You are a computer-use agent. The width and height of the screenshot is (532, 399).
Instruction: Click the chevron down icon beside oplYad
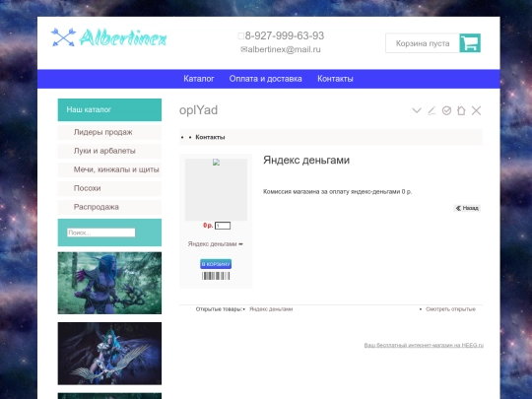click(x=417, y=110)
